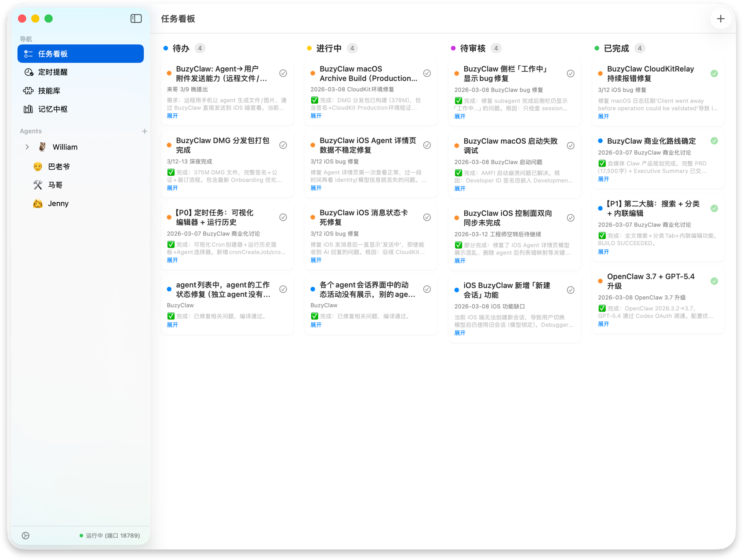Expand details of BuzyClaw macOS Archive Build card

pos(316,116)
